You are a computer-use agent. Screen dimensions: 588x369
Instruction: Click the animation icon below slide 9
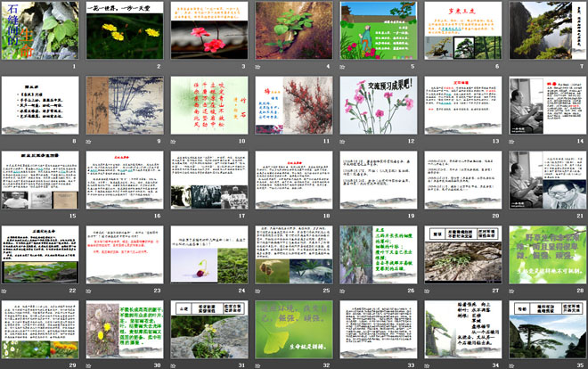(89, 141)
